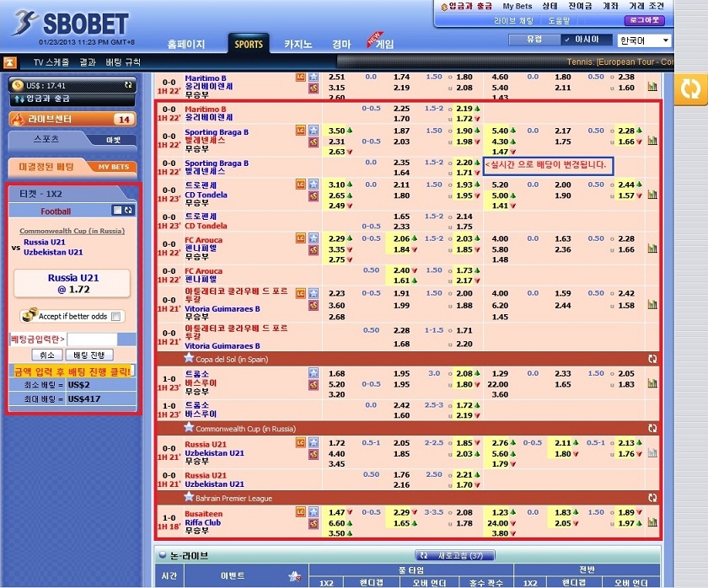Select the 아시아 view
This screenshot has height=588, width=708.
pyautogui.click(x=587, y=40)
